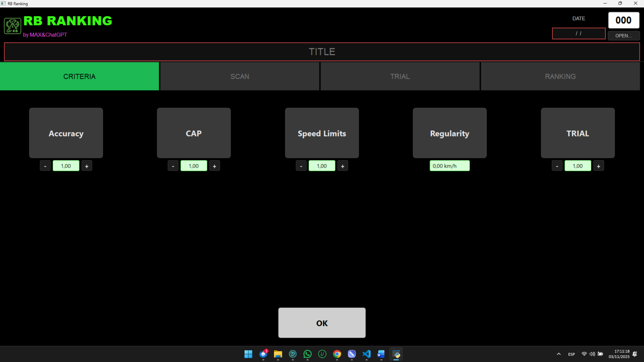This screenshot has width=644, height=362.
Task: Open File Explorer from taskbar
Action: click(278, 354)
